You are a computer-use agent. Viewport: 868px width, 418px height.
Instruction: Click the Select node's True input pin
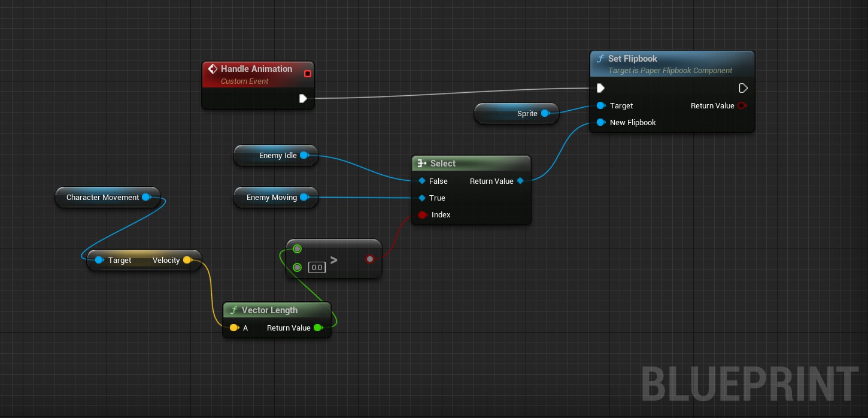[x=422, y=198]
